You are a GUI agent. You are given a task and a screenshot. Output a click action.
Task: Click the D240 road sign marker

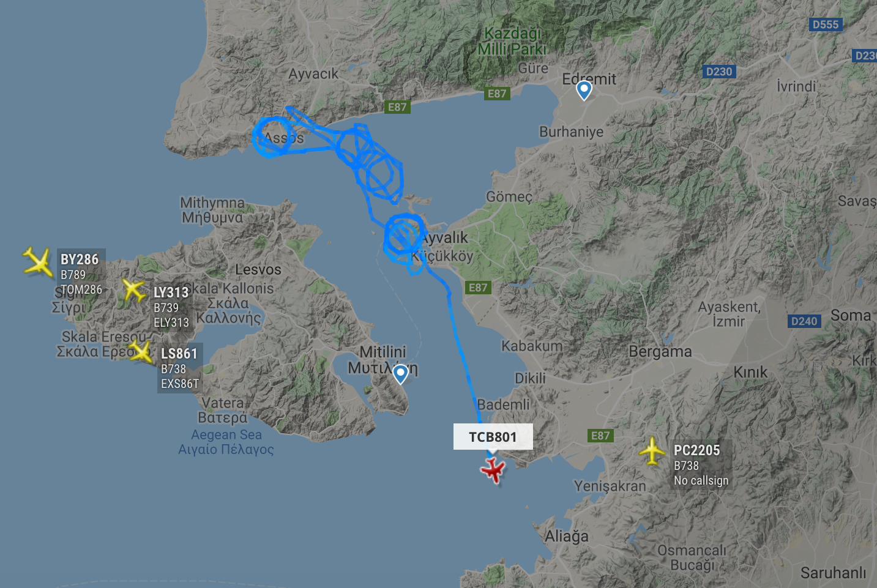click(804, 321)
